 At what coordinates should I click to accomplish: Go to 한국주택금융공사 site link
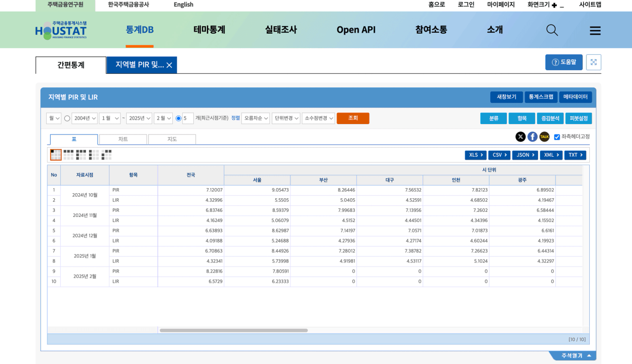pyautogui.click(x=129, y=5)
